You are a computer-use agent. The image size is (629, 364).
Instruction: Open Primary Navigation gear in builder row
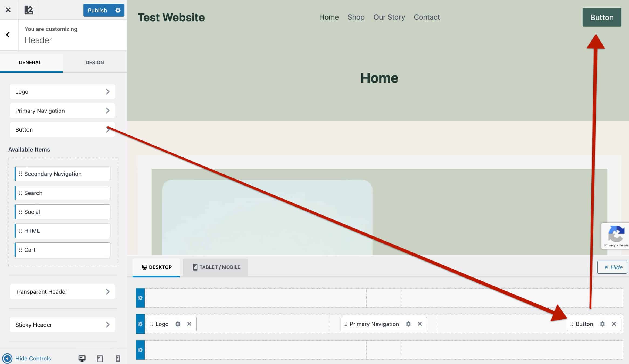[x=408, y=324]
